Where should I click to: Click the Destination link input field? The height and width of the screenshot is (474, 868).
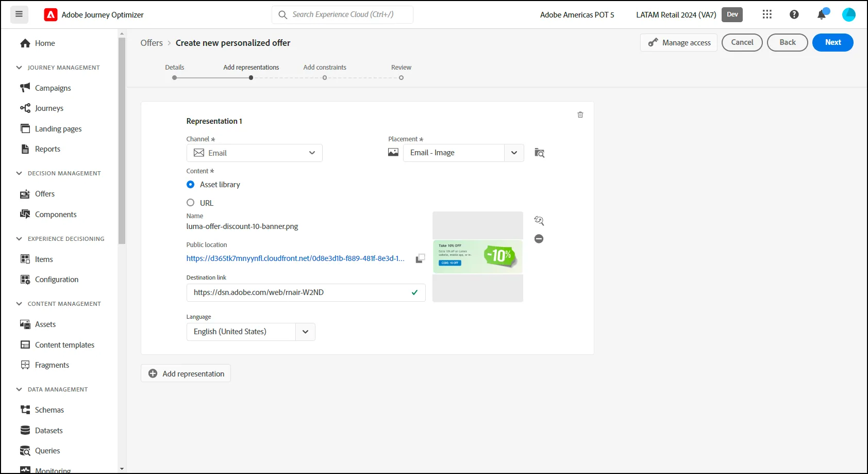pos(306,292)
